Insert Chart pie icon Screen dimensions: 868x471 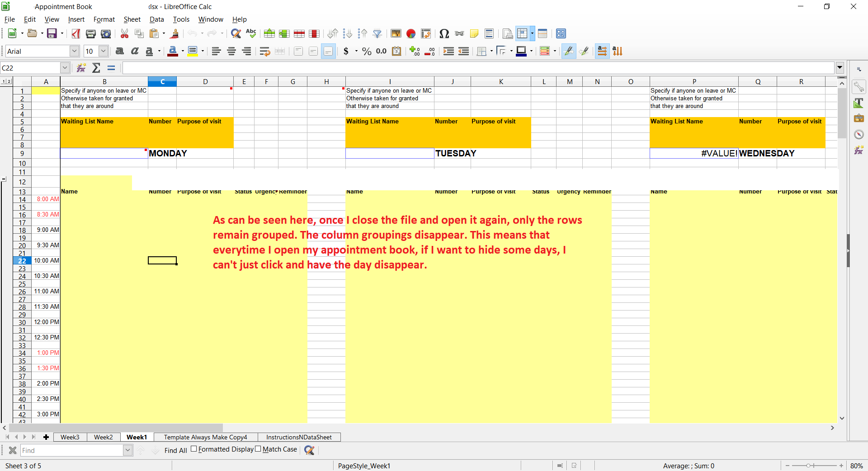click(x=411, y=33)
